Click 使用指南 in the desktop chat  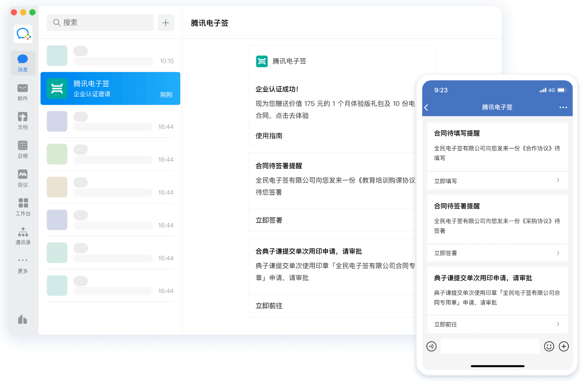pos(269,136)
